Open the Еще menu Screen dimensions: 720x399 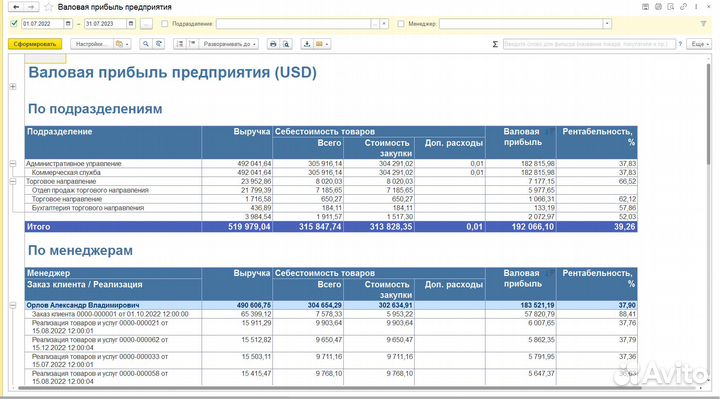pos(699,44)
